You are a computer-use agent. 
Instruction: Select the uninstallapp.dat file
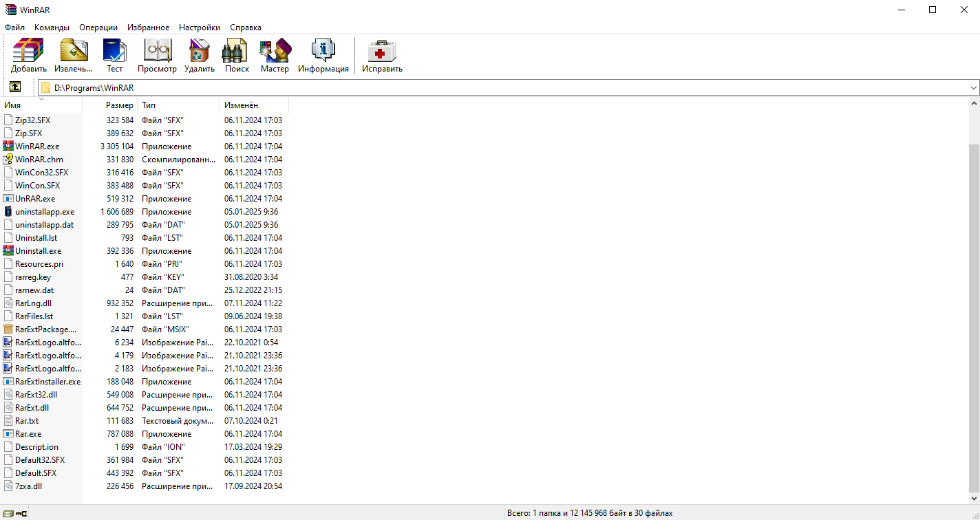(44, 225)
